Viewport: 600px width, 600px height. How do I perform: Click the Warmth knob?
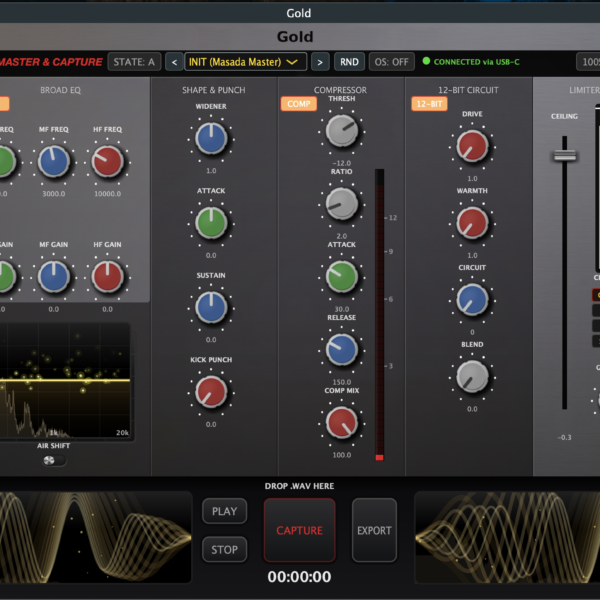tap(472, 222)
